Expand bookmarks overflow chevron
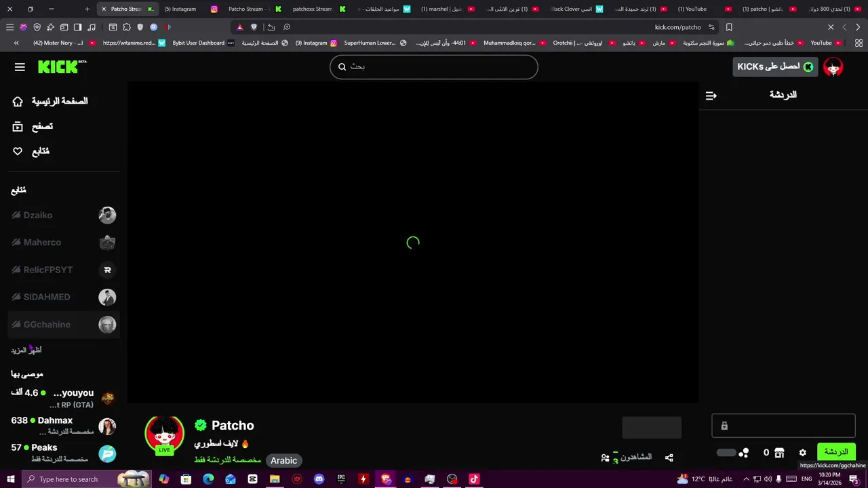 [16, 43]
